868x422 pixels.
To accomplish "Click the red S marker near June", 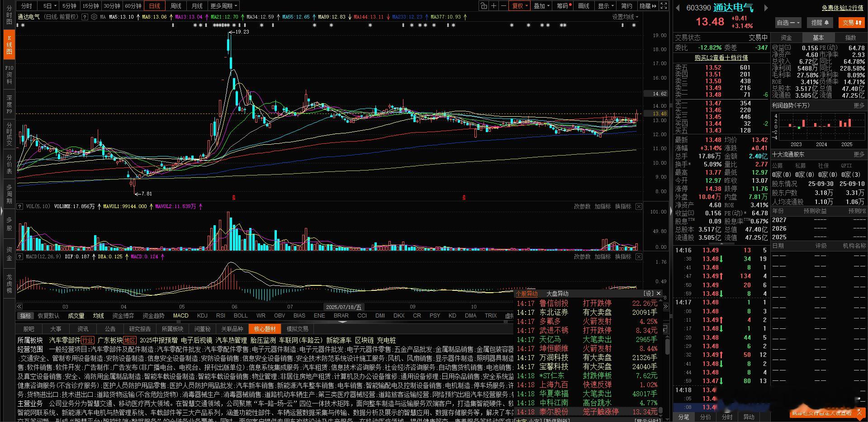I will click(x=234, y=198).
